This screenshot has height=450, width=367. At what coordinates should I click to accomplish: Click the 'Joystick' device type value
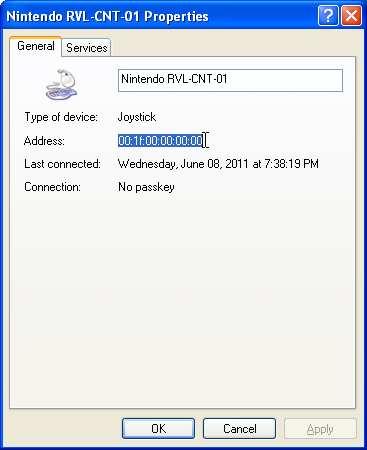coord(137,117)
